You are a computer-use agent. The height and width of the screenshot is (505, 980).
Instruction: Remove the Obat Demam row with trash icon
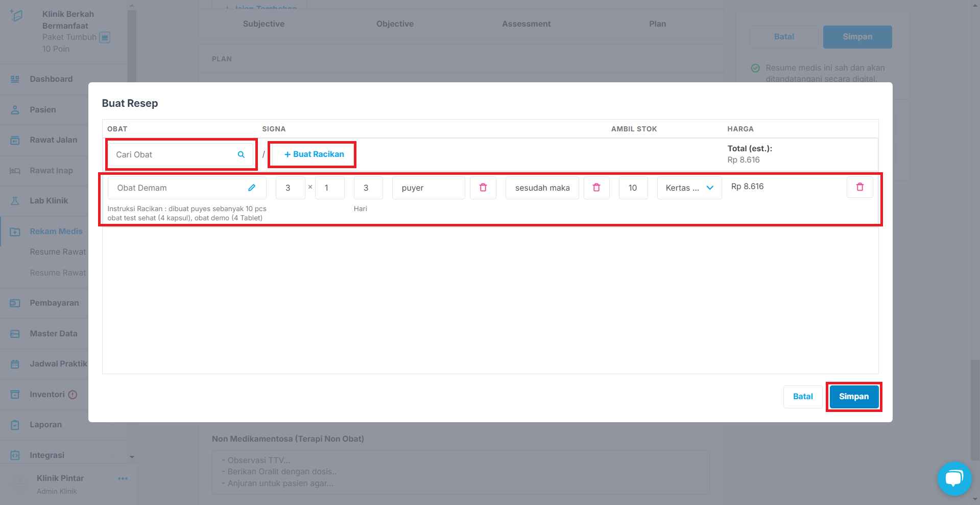860,187
